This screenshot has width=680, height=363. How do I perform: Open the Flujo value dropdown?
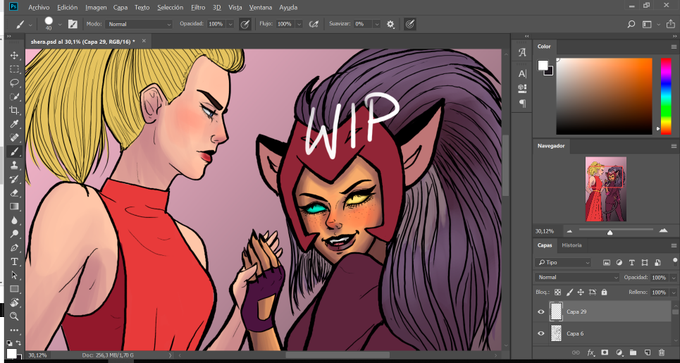[299, 24]
